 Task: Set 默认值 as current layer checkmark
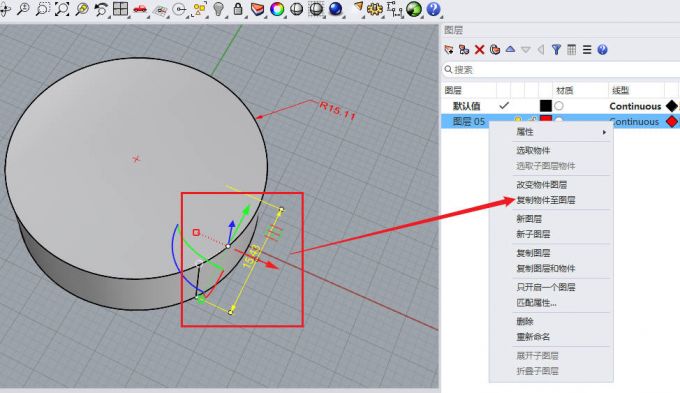tap(504, 105)
